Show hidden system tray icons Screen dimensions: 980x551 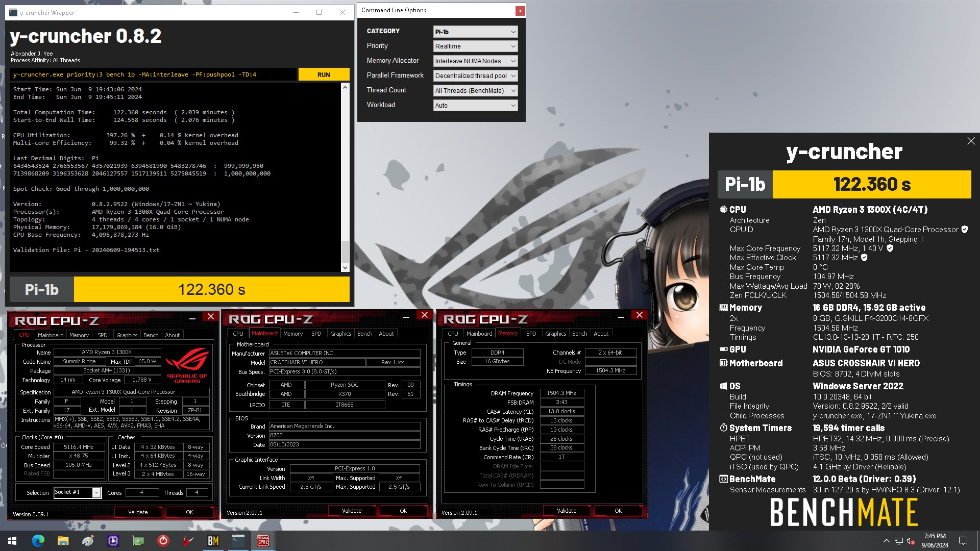tap(886, 541)
